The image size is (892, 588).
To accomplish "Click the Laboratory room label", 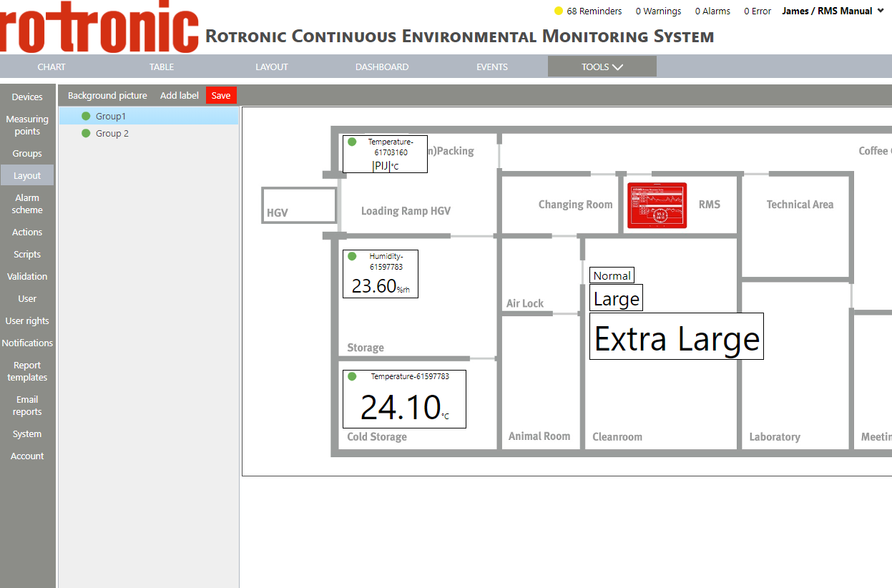I will [x=775, y=437].
